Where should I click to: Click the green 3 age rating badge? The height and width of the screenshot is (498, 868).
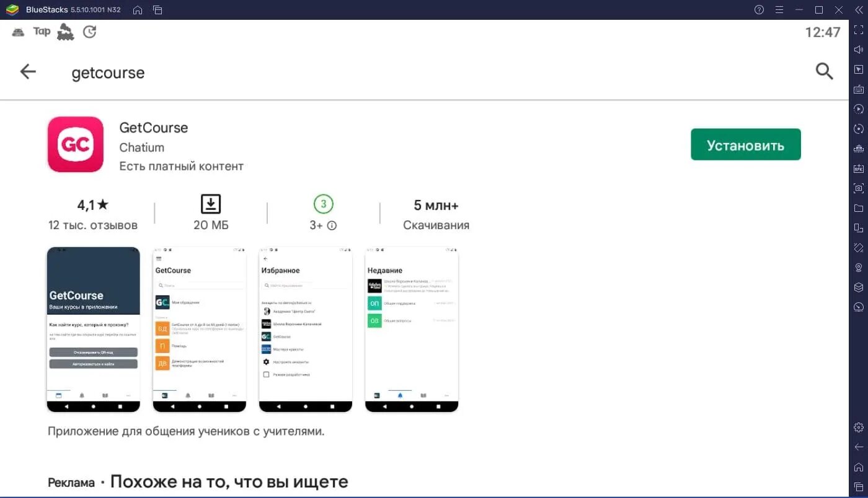(x=323, y=204)
